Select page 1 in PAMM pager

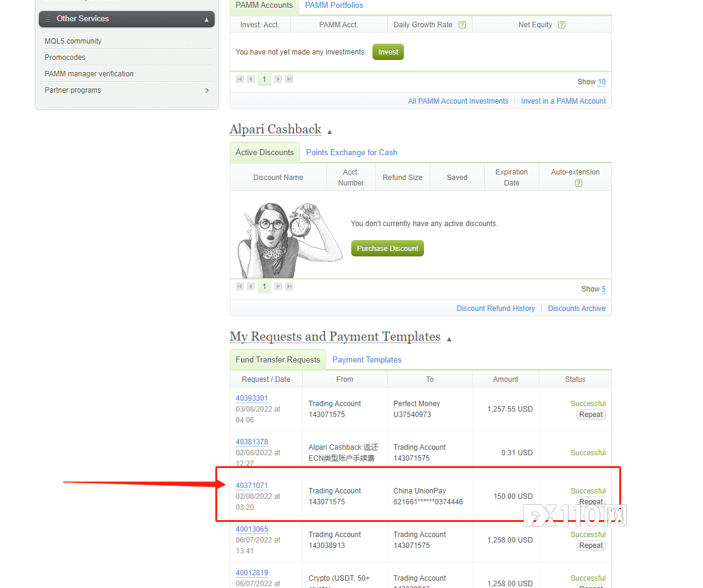(x=264, y=79)
